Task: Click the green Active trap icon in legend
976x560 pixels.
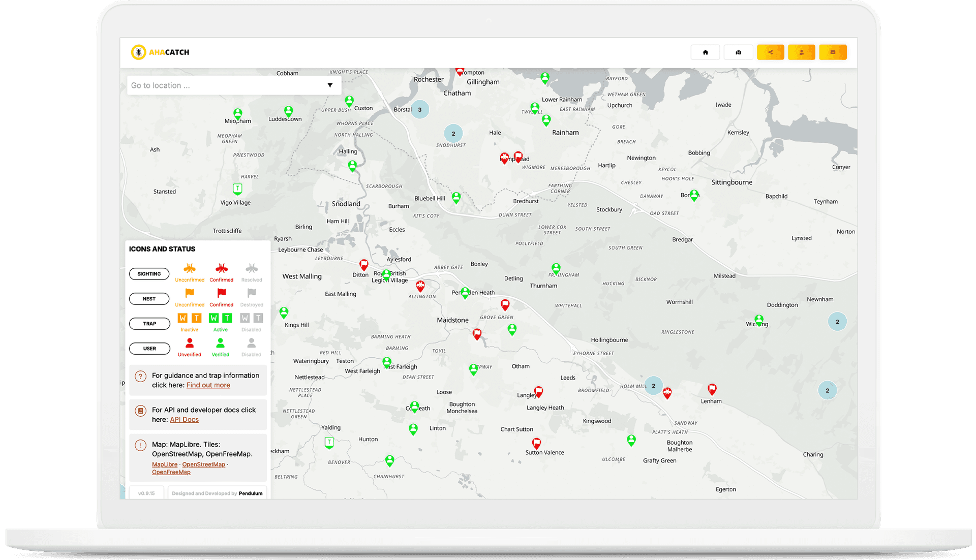Action: (x=221, y=318)
